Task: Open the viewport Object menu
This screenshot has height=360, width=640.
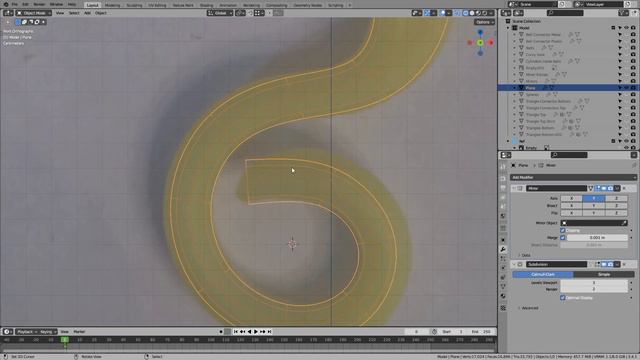Action: pyautogui.click(x=101, y=13)
